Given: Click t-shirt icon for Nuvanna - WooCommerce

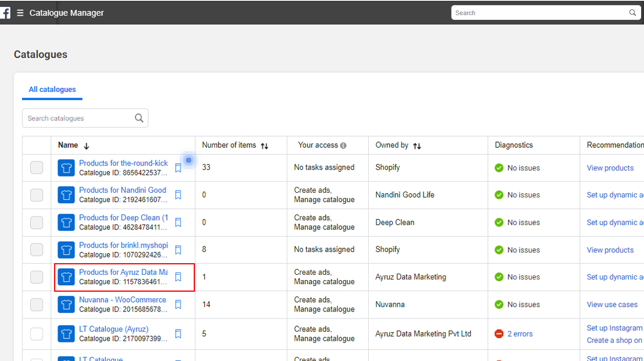Looking at the screenshot, I should [x=66, y=305].
